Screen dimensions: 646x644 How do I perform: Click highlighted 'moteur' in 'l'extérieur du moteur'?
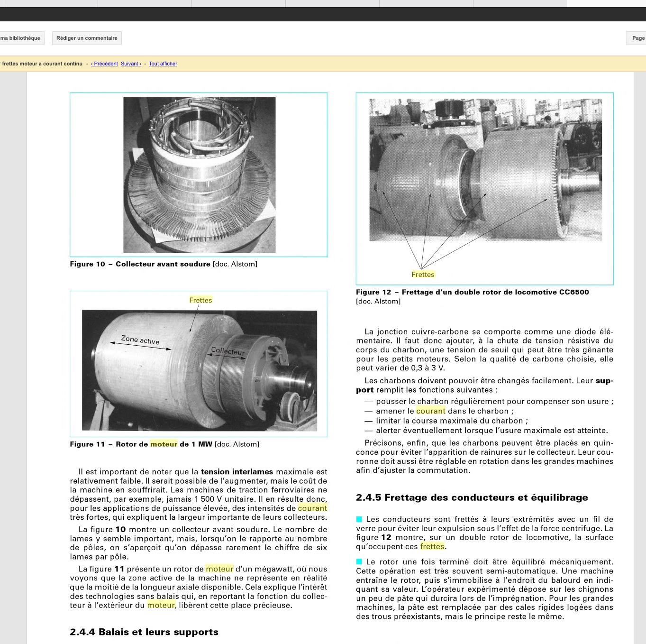pyautogui.click(x=161, y=605)
